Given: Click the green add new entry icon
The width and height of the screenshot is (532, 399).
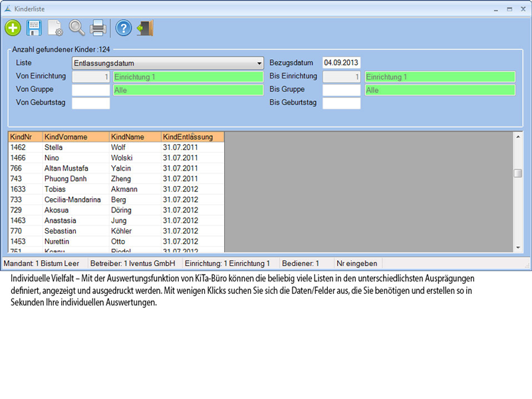Looking at the screenshot, I should [x=13, y=28].
